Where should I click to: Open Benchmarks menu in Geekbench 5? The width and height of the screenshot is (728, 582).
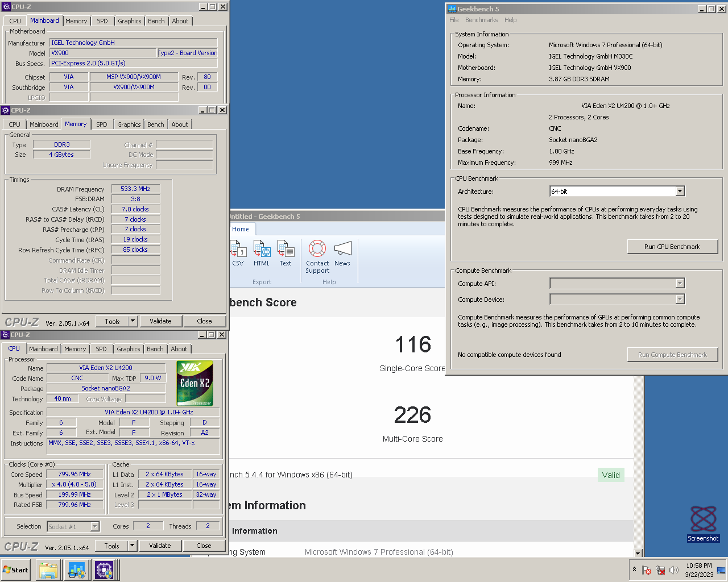[481, 20]
